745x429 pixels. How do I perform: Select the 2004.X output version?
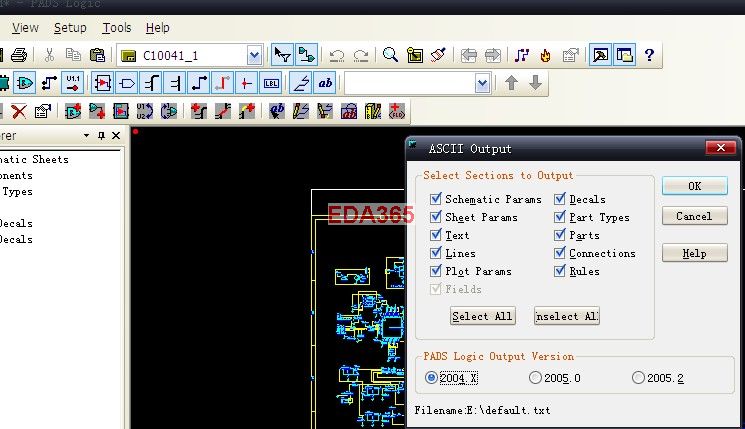tap(431, 378)
